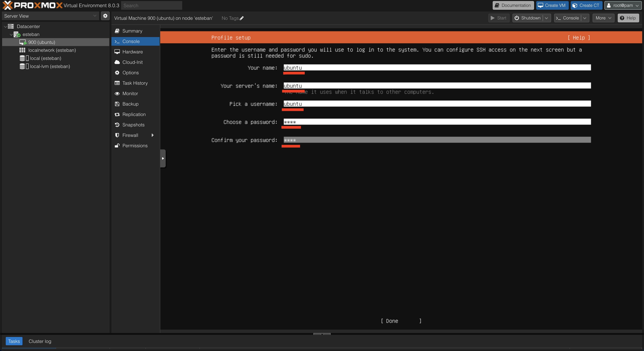Open Console options dropdown arrow
The width and height of the screenshot is (644, 351).
tap(585, 18)
